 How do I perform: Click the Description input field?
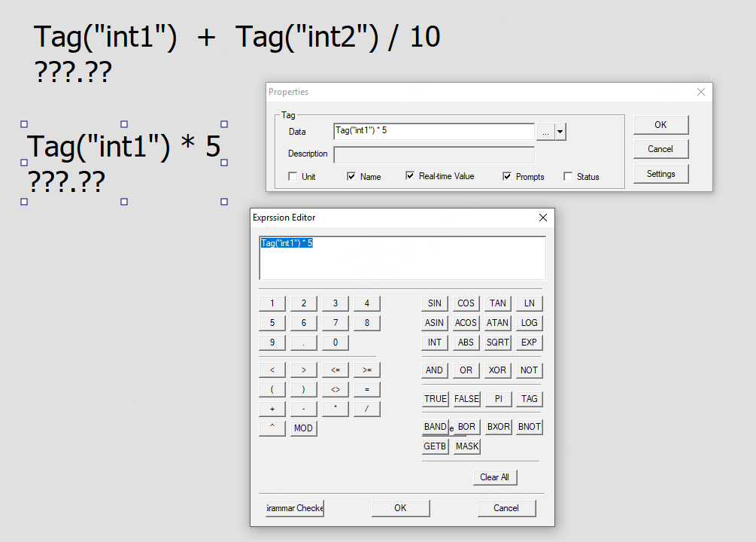(x=434, y=154)
